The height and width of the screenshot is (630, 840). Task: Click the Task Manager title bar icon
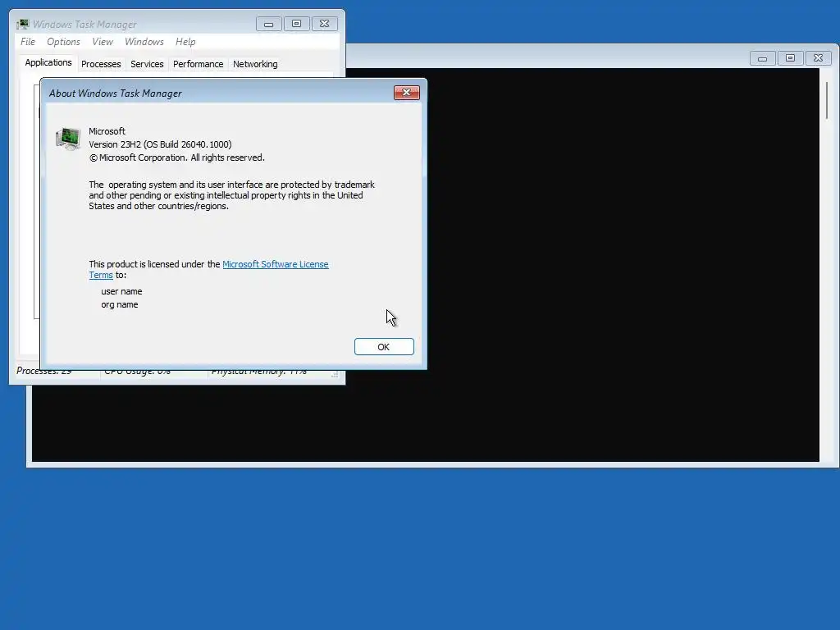pos(22,24)
